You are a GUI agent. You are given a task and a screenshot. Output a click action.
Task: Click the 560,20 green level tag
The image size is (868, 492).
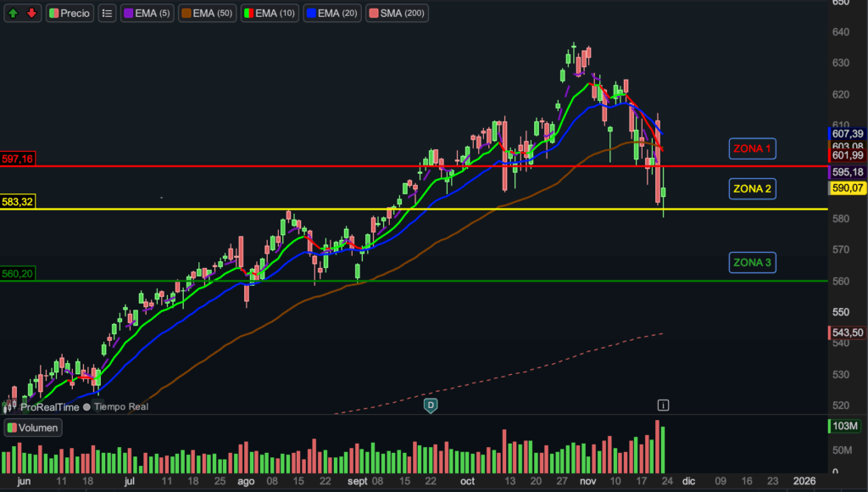18,274
